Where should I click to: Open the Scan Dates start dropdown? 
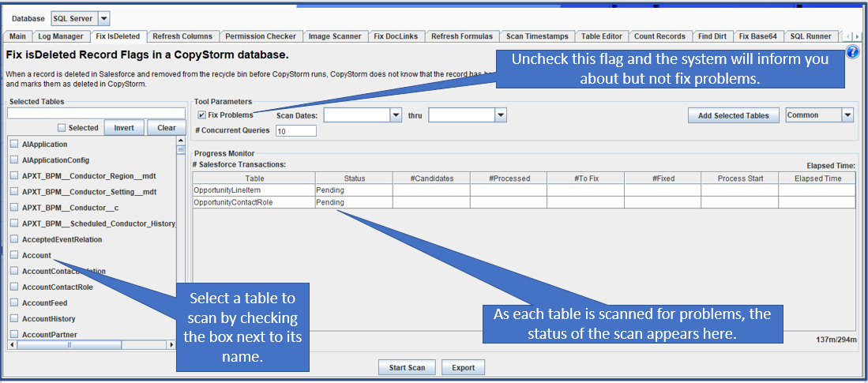[395, 115]
